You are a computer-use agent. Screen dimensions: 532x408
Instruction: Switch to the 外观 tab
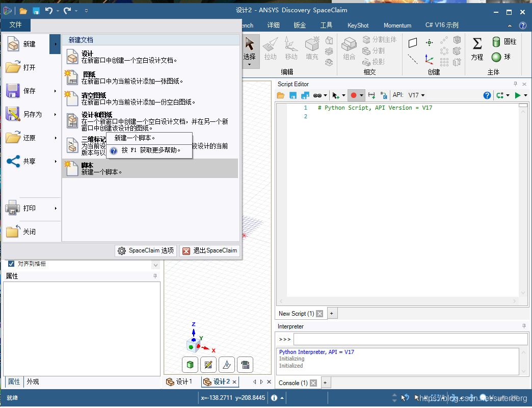(33, 382)
